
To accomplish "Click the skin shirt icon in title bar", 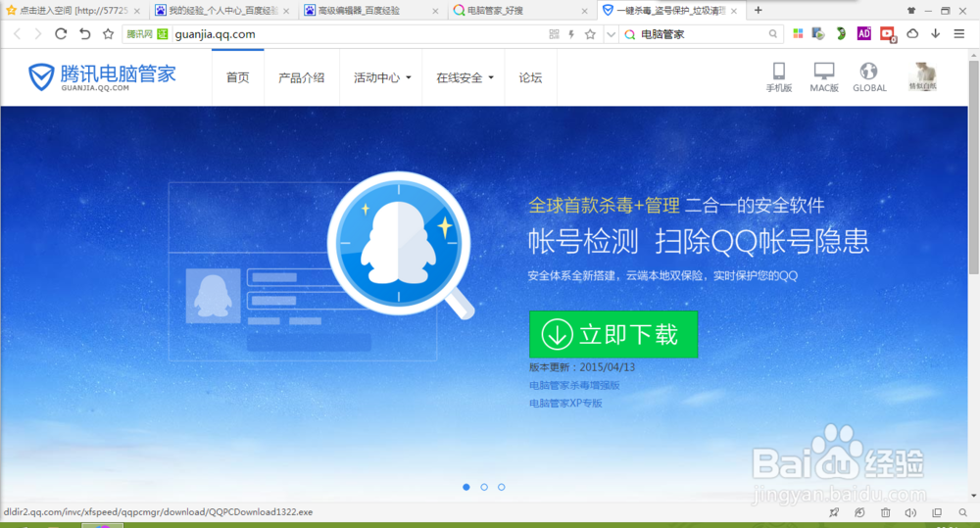I will click(x=911, y=11).
